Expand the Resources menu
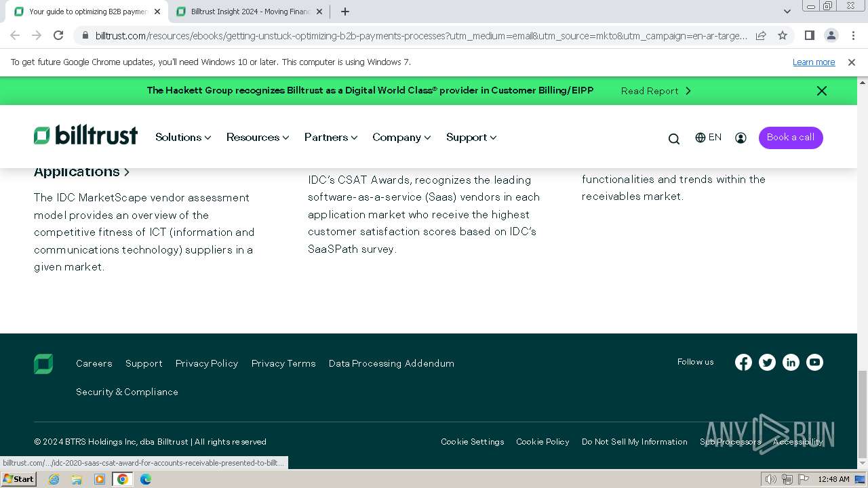 [258, 138]
